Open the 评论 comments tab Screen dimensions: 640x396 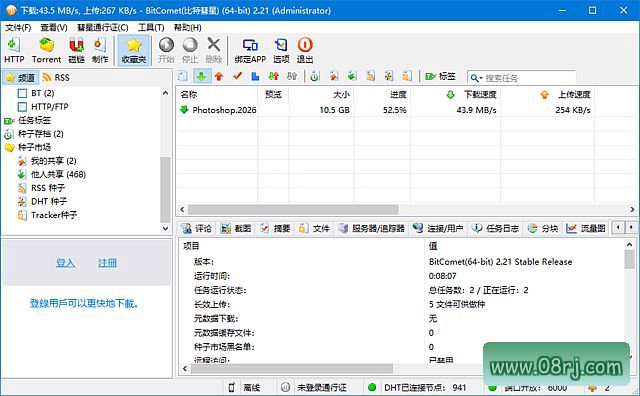tap(196, 228)
